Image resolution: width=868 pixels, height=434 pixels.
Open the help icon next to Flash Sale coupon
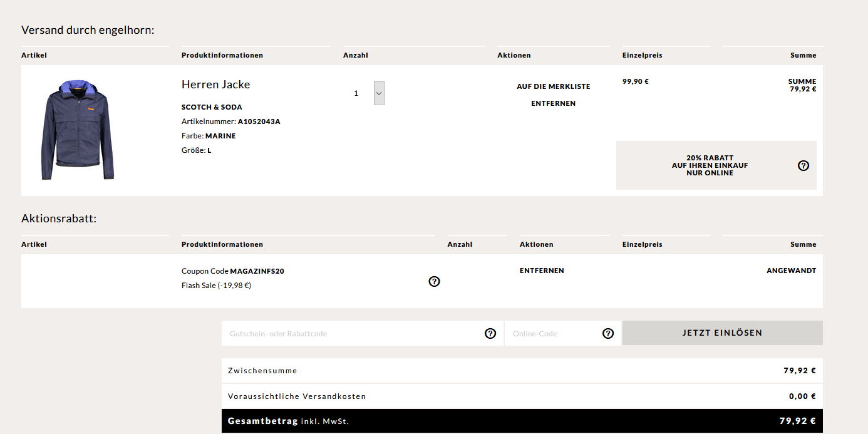coord(434,282)
